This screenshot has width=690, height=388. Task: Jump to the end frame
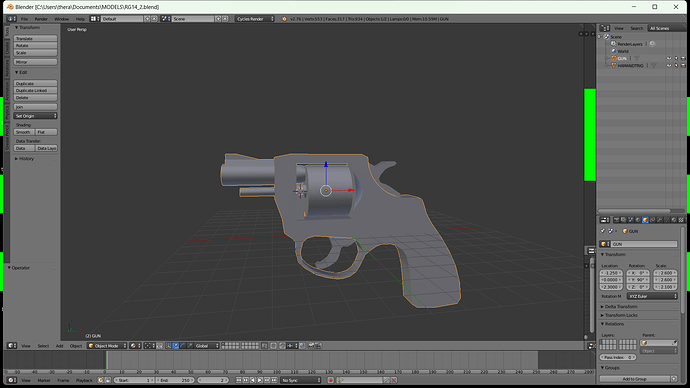coord(274,380)
